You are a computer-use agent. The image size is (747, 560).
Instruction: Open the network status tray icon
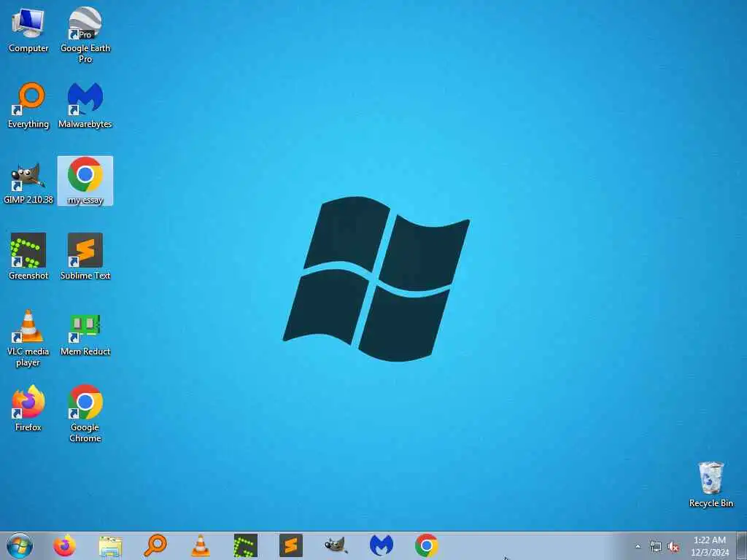point(656,547)
